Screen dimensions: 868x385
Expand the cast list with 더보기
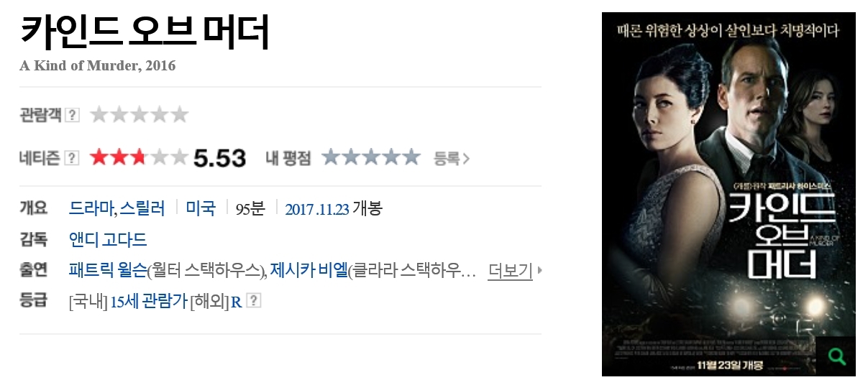pyautogui.click(x=510, y=271)
